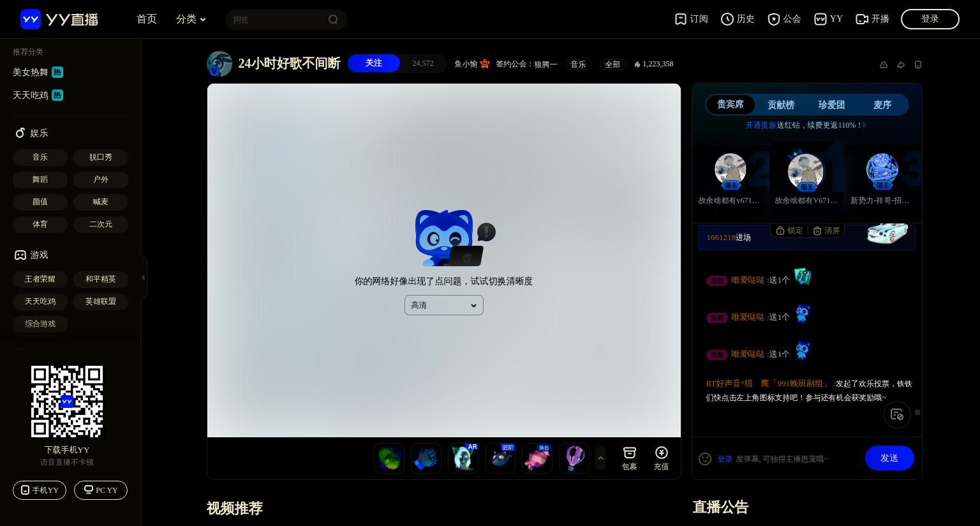Switch to 珍爱团 tab
Image resolution: width=980 pixels, height=526 pixels.
(831, 105)
